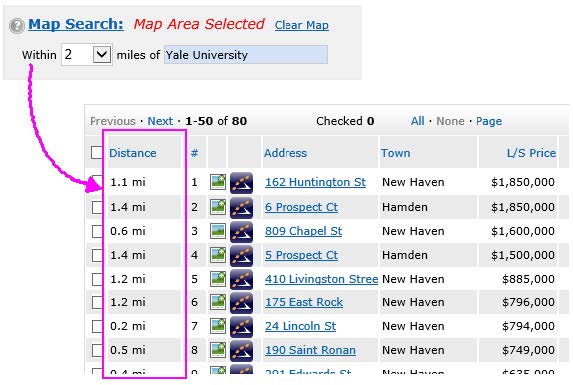573x385 pixels.
Task: Open listing 175 East Rock
Action: (x=304, y=302)
